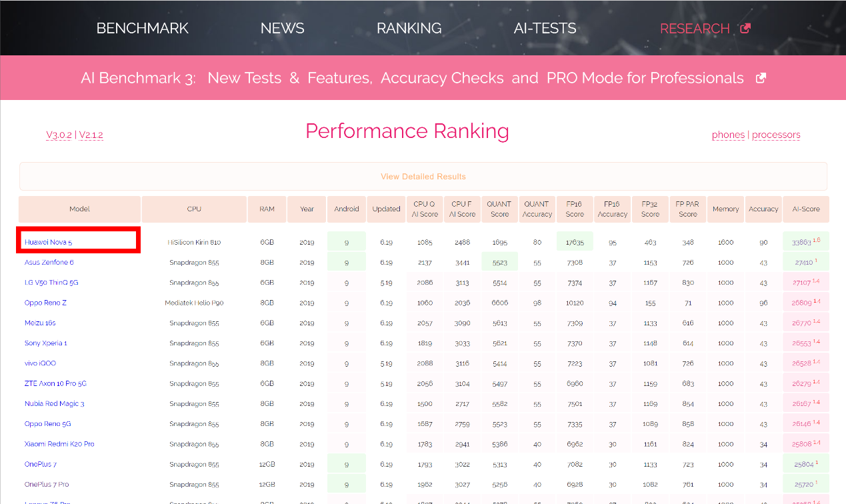
Task: Open the Huawei Nova 5 model link
Action: (x=48, y=242)
